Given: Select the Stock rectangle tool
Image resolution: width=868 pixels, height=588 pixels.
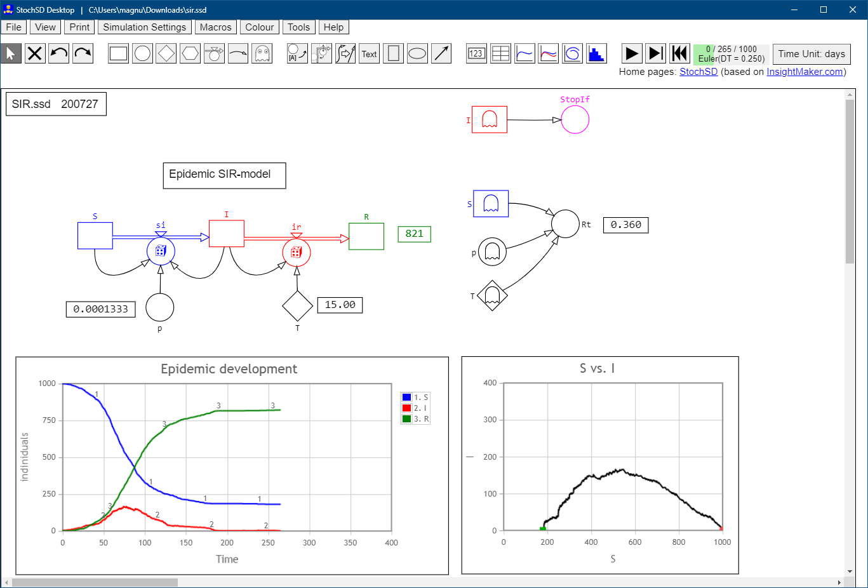Looking at the screenshot, I should click(x=119, y=54).
